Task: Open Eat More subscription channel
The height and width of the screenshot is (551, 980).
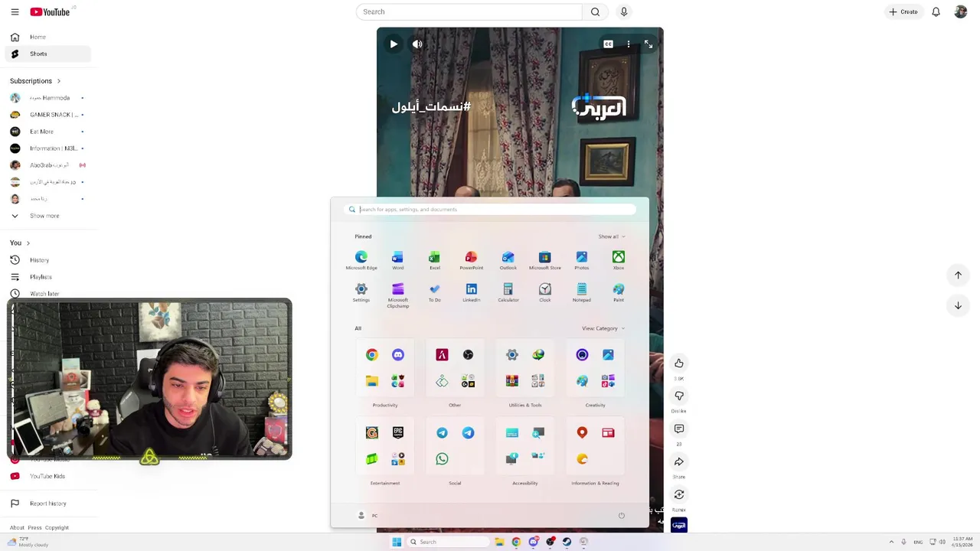Action: (x=47, y=132)
